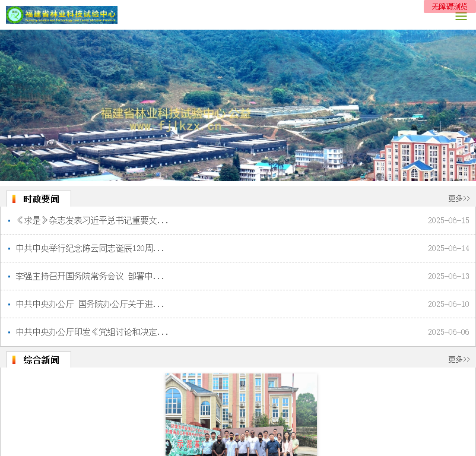Click the blue square bullet before 《求是》 headline
This screenshot has width=476, height=456.
pos(9,220)
